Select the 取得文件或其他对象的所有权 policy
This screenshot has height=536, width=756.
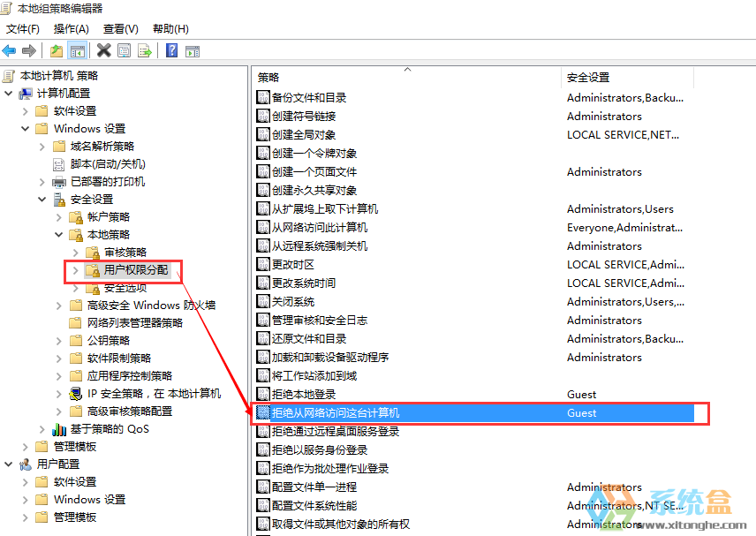(x=341, y=524)
